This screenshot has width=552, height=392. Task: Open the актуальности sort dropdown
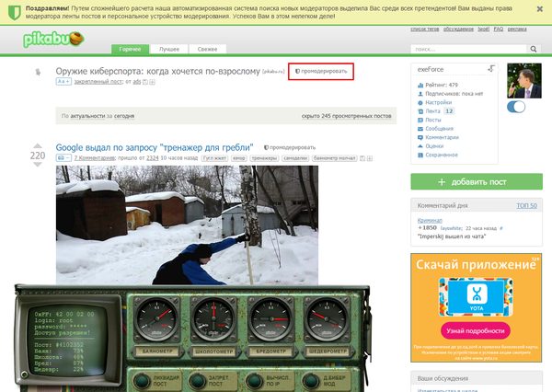coord(87,116)
